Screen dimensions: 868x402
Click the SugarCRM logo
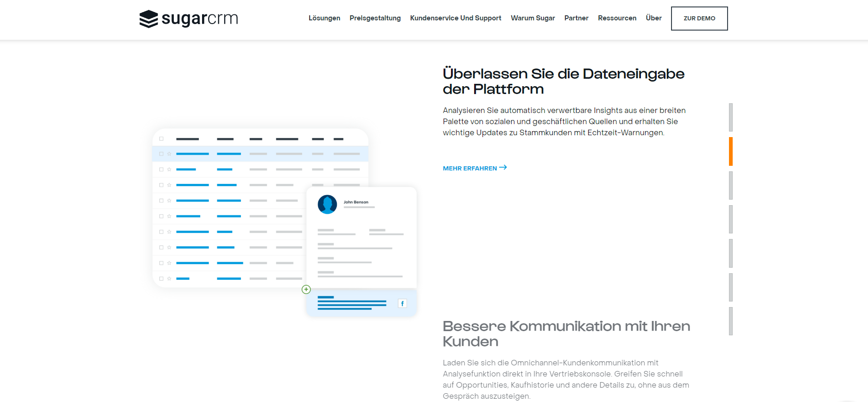pos(189,19)
